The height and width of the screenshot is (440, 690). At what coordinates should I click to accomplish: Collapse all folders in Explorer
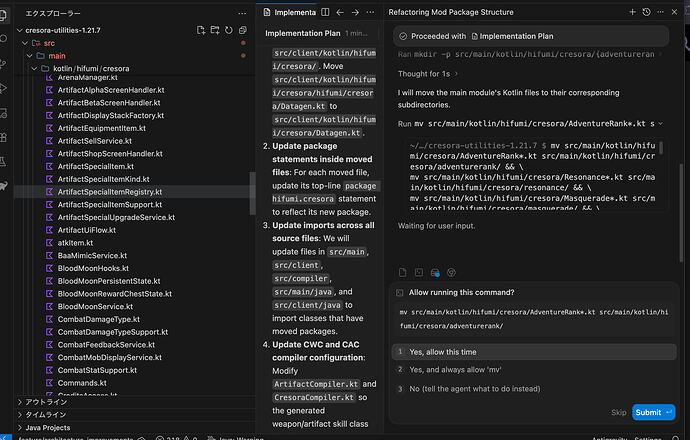pyautogui.click(x=242, y=30)
